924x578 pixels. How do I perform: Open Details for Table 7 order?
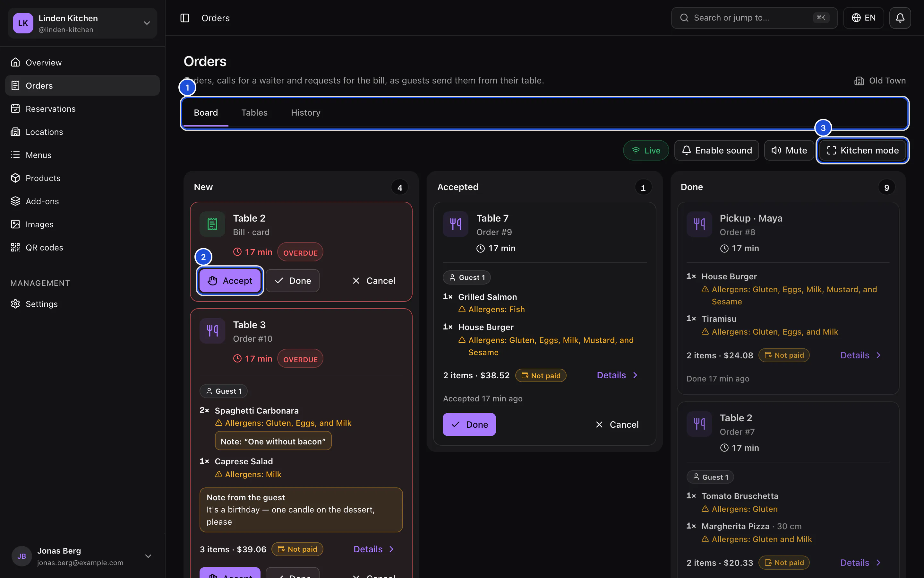[x=617, y=375]
